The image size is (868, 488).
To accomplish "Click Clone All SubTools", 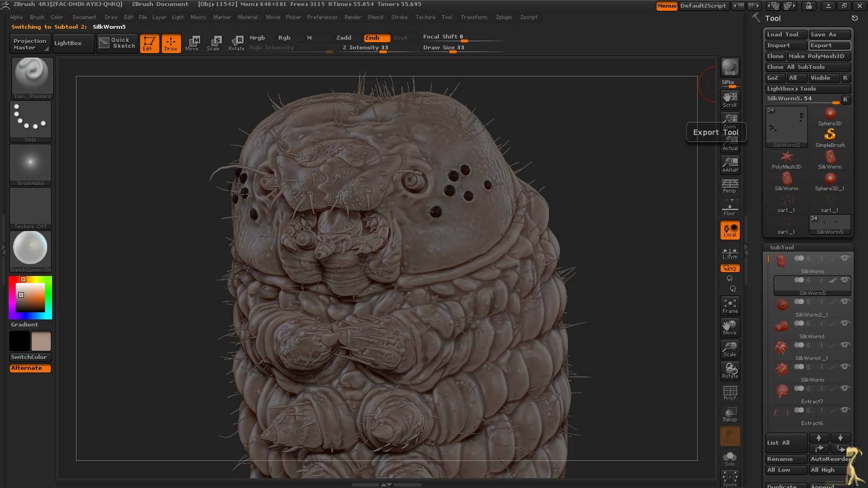I will click(808, 67).
